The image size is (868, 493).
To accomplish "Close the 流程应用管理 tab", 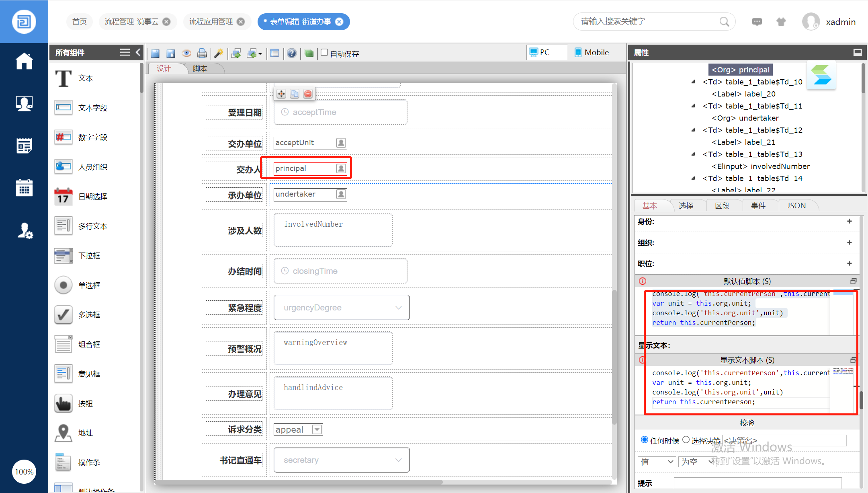I will point(241,22).
